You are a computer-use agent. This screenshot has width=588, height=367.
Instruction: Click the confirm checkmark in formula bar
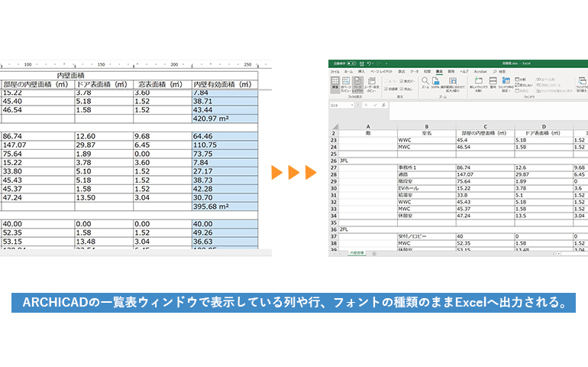click(x=375, y=106)
